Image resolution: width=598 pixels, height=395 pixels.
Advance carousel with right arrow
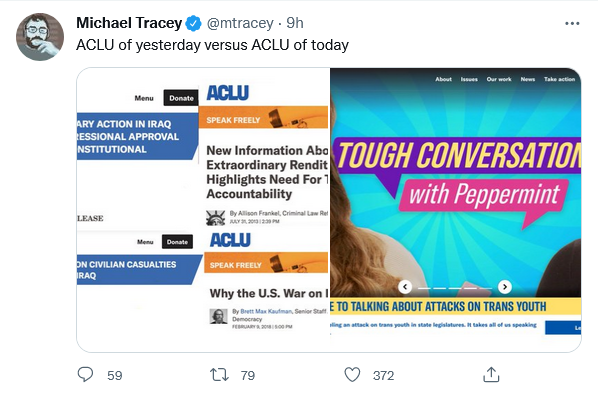(x=505, y=287)
